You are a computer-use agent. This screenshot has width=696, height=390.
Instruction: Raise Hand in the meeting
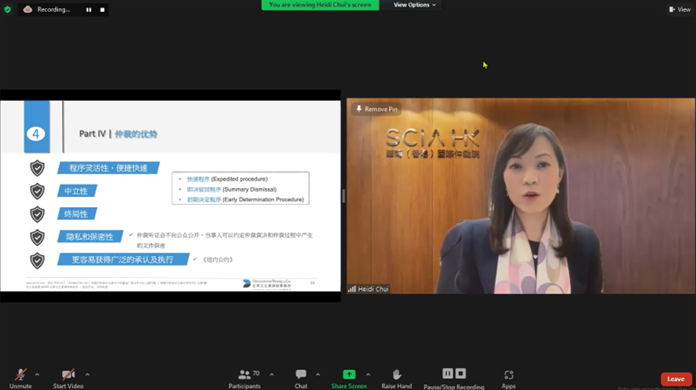[x=396, y=378]
